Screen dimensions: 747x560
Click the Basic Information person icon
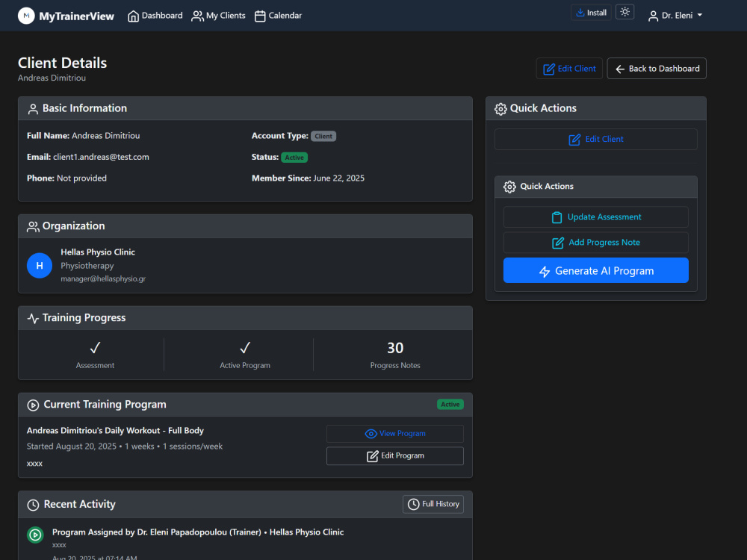point(33,109)
